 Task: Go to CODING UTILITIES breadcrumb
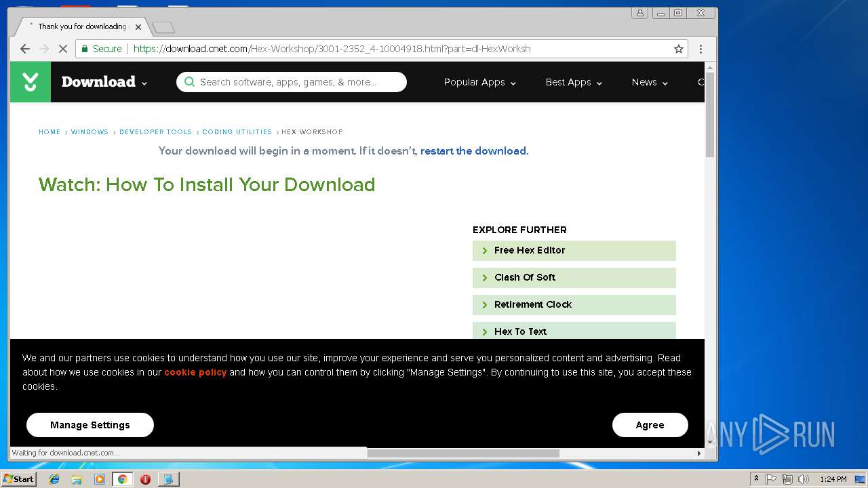(237, 132)
